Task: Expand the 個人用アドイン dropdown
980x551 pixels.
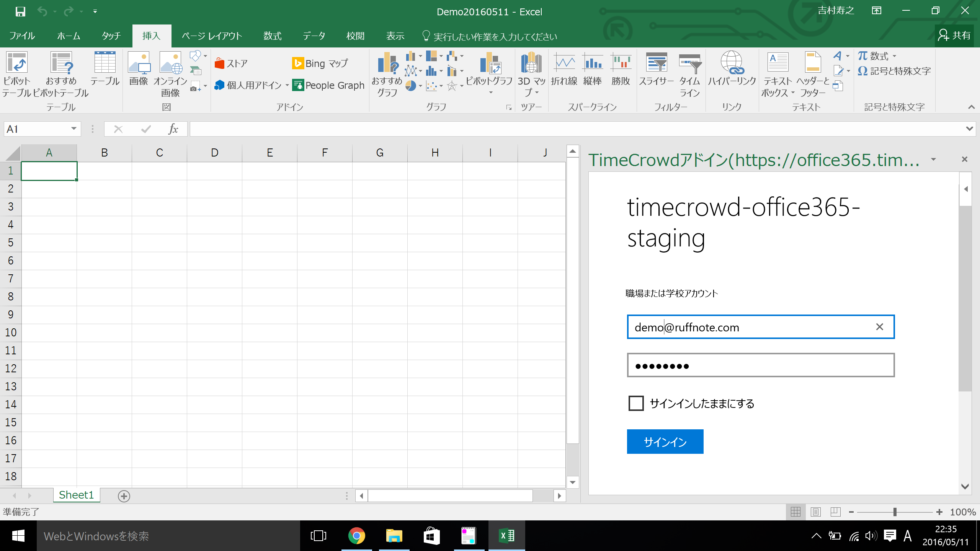Action: pyautogui.click(x=287, y=85)
